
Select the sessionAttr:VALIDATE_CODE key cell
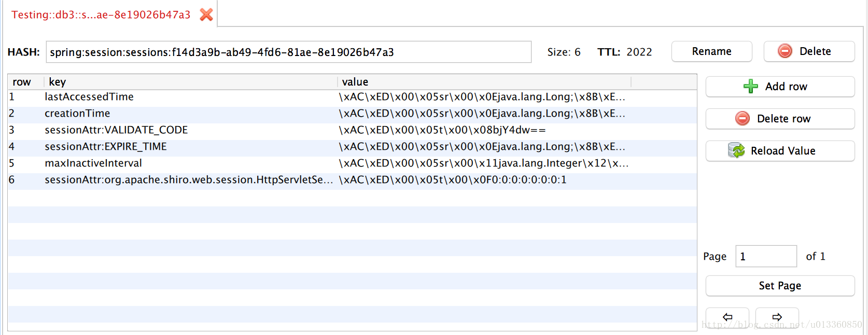coord(190,130)
